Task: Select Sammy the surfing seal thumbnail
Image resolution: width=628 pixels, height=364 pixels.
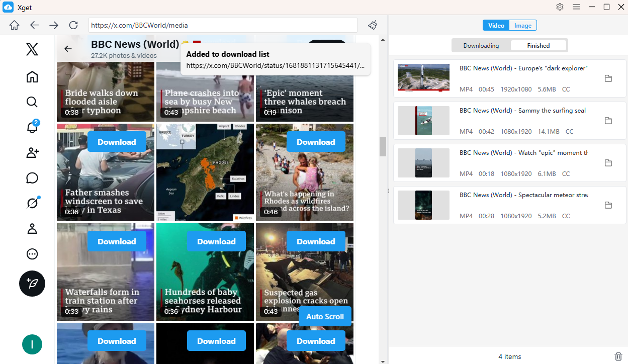Action: [x=423, y=120]
